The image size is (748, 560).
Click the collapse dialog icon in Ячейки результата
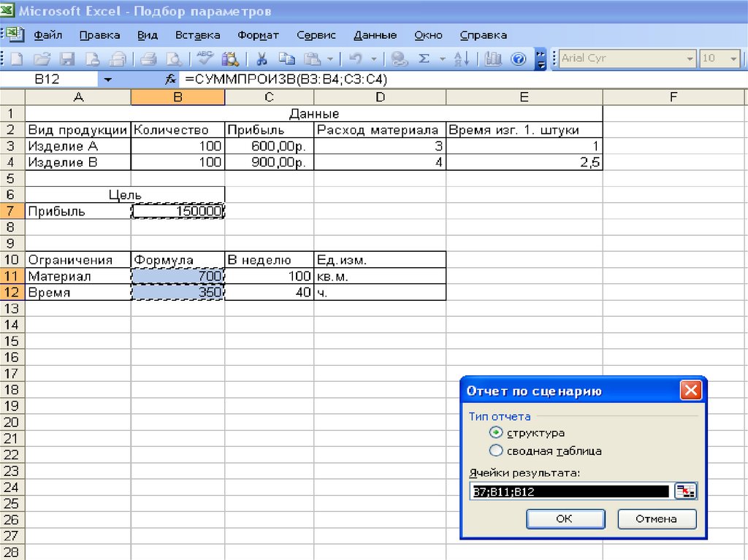[x=685, y=491]
